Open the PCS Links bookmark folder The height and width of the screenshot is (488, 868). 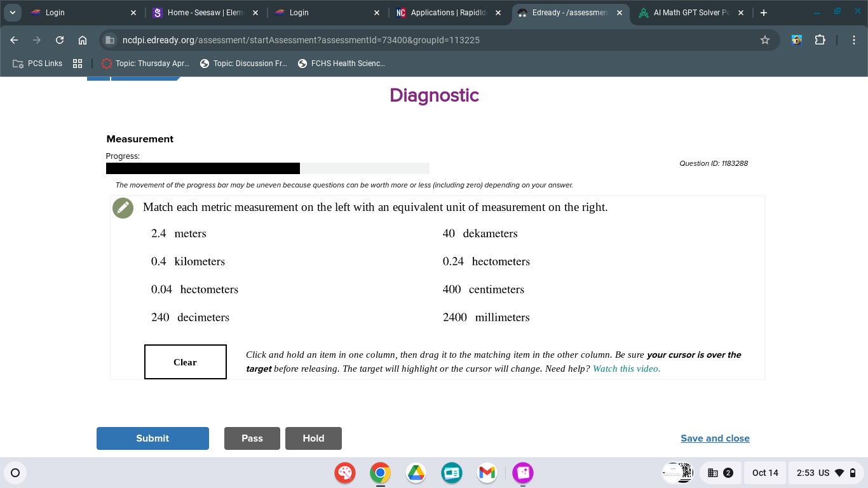[x=37, y=64]
